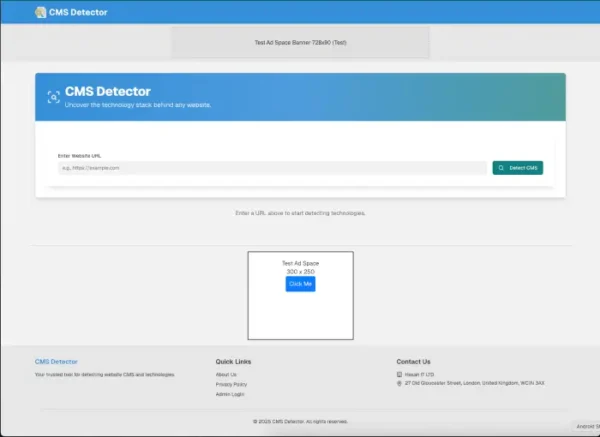
Task: Open the Privacy Policy quick link
Action: point(232,384)
